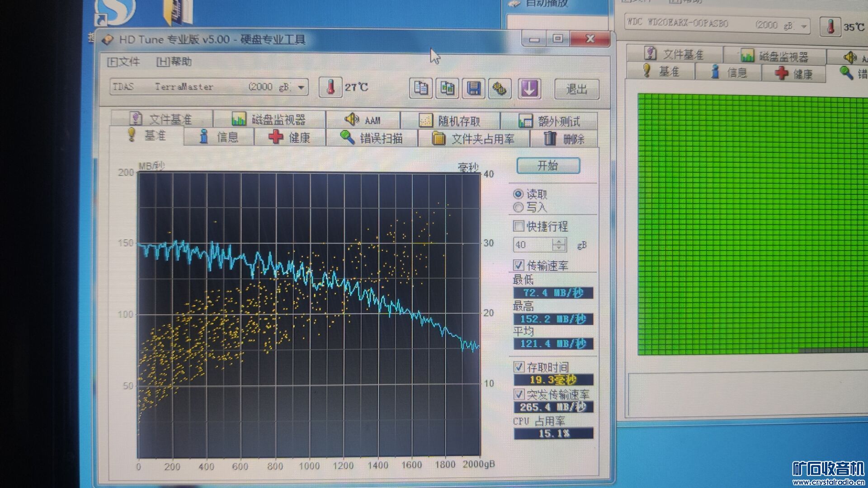Open 磁盘监视器 tab in the WDC window
Image resolution: width=868 pixels, height=488 pixels.
[x=774, y=56]
